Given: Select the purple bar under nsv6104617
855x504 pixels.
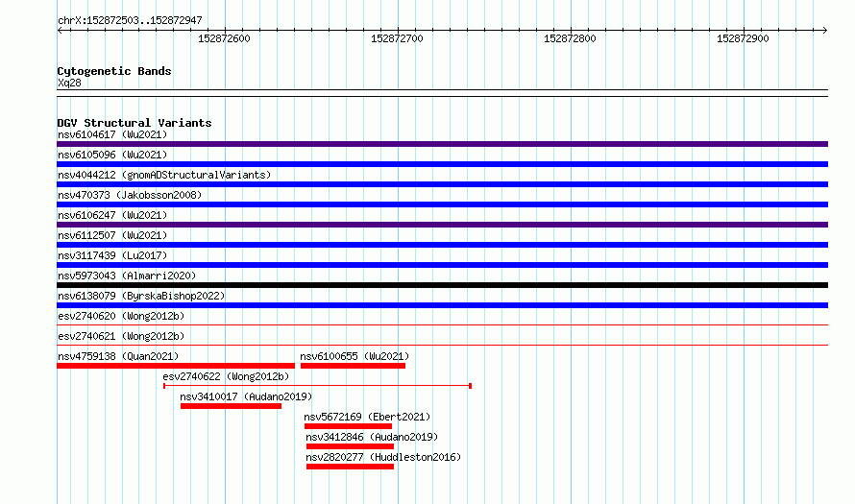Looking at the screenshot, I should (442, 144).
